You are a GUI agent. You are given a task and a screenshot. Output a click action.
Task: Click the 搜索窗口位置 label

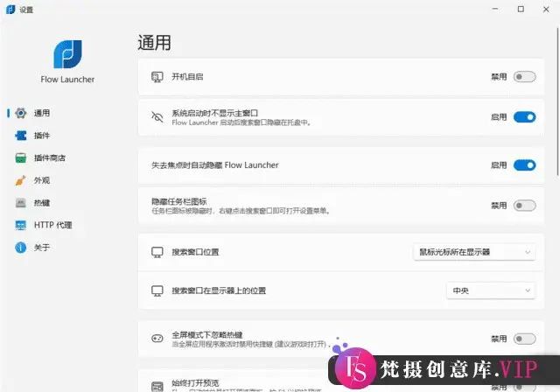(x=195, y=252)
